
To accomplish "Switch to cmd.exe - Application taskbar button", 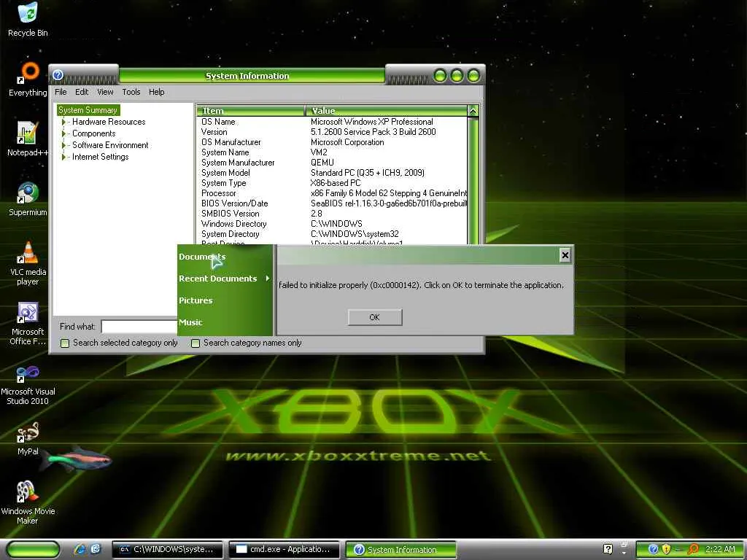I will 285,549.
